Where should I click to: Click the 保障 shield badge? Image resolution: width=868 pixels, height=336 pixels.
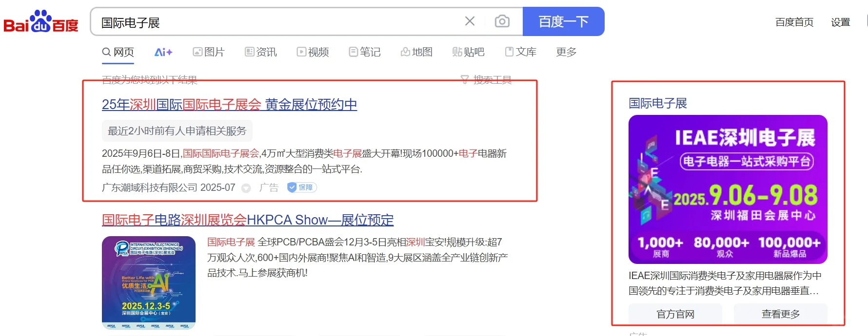pos(302,187)
